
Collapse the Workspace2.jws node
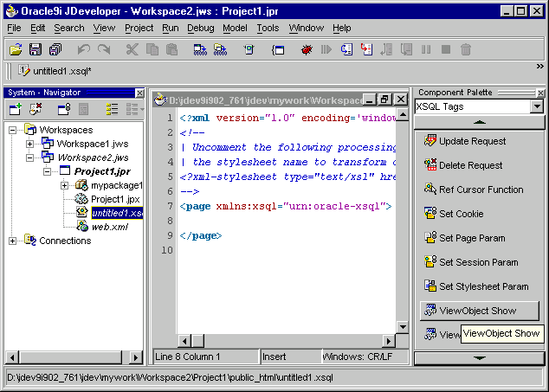click(x=29, y=157)
